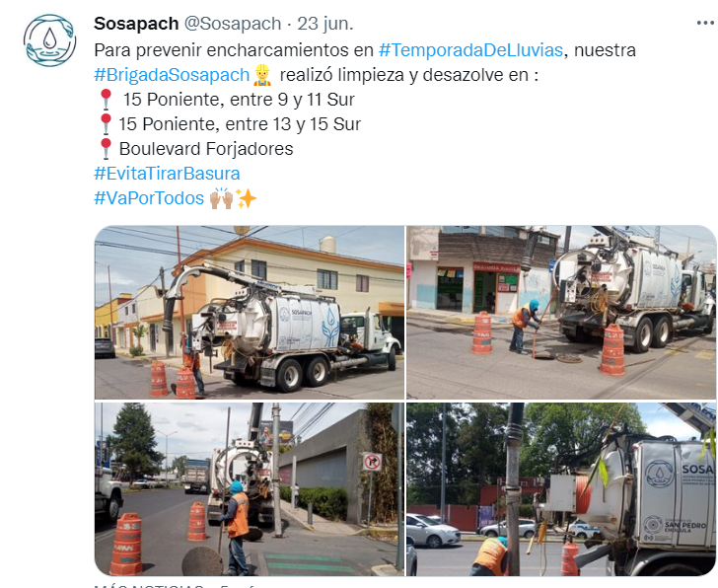718x588 pixels.
Task: Open the tweet's three-dot more menu
Action: (x=705, y=23)
